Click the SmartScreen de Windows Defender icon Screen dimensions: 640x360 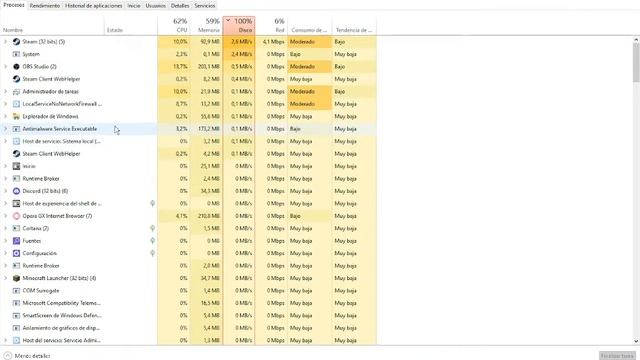tap(16, 316)
